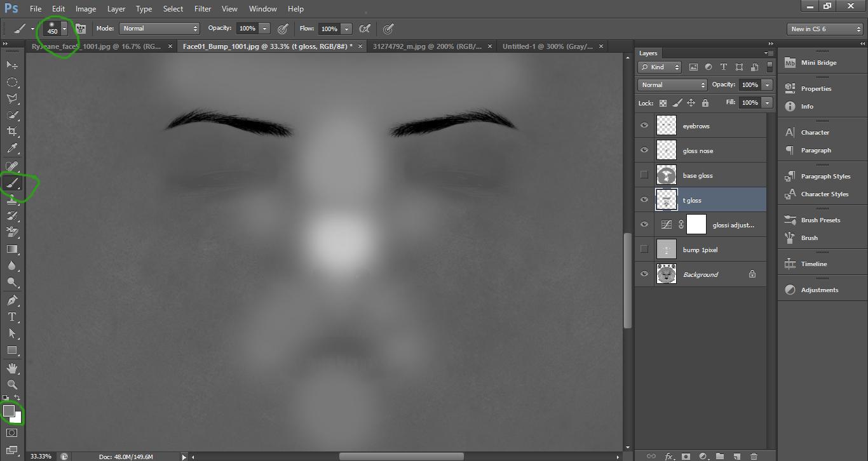Viewport: 868px width, 461px height.
Task: Select the Elliptical Marquee tool
Action: (x=11, y=82)
